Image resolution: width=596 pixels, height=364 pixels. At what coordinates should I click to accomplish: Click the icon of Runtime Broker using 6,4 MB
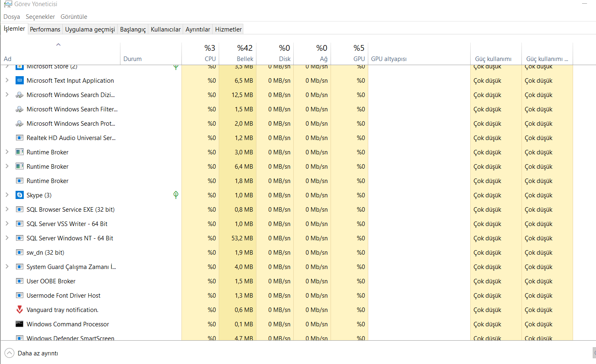[19, 167]
